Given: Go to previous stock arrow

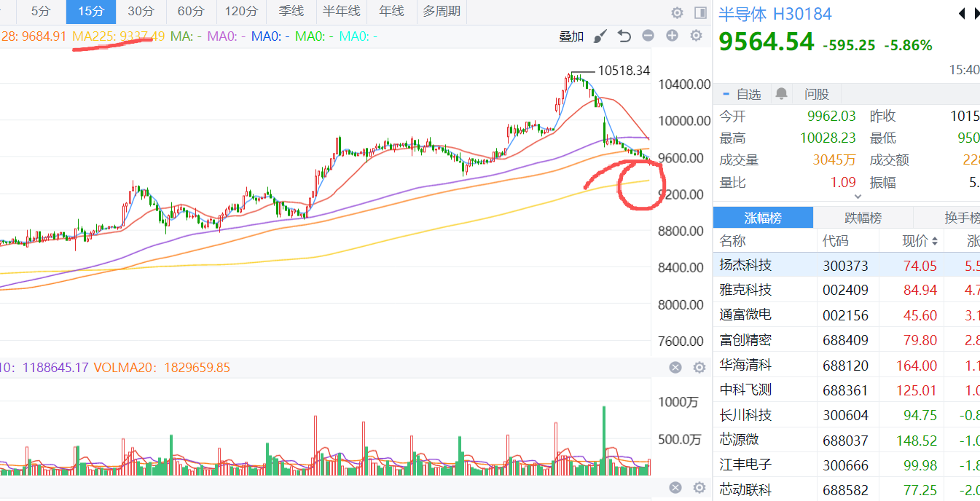Looking at the screenshot, I should 962,14.
